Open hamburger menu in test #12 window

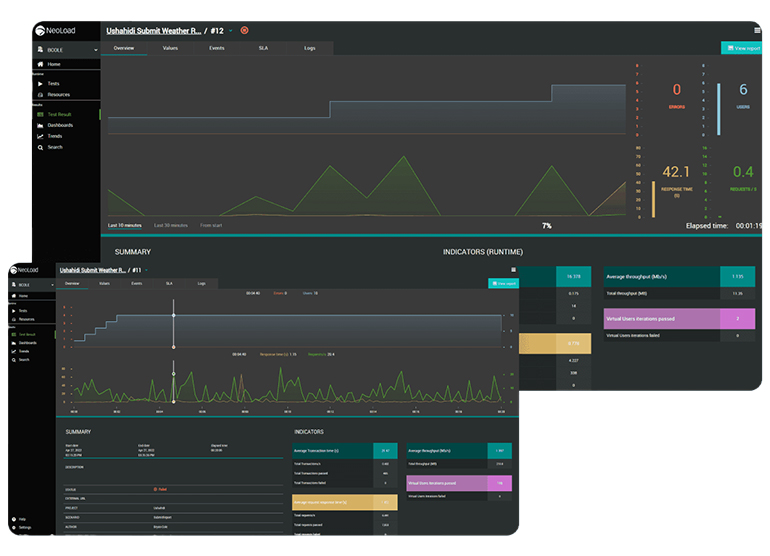(x=756, y=30)
